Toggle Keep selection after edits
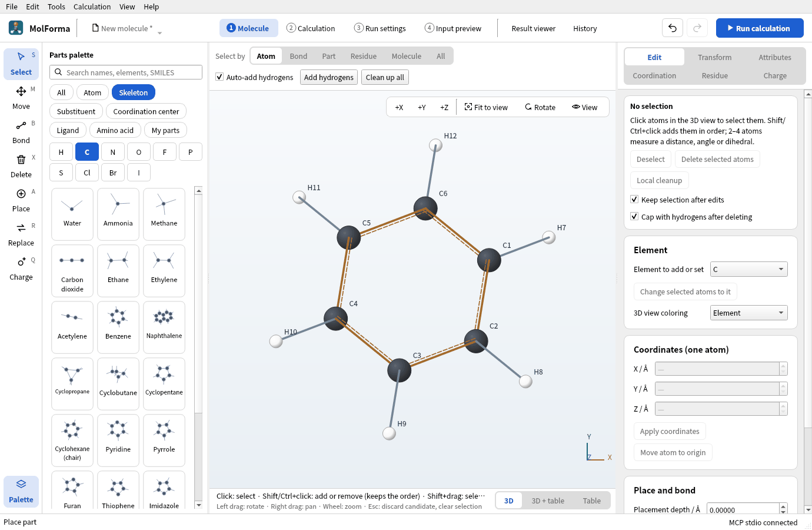812x530 pixels. [x=634, y=200]
